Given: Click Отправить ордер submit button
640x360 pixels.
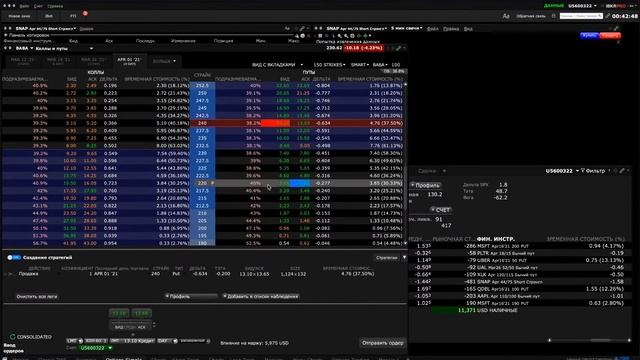Looking at the screenshot, I should point(383,343).
